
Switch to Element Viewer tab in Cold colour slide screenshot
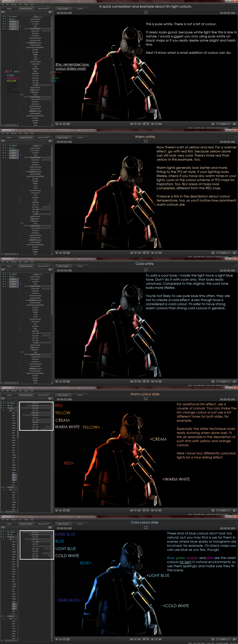[43, 524]
